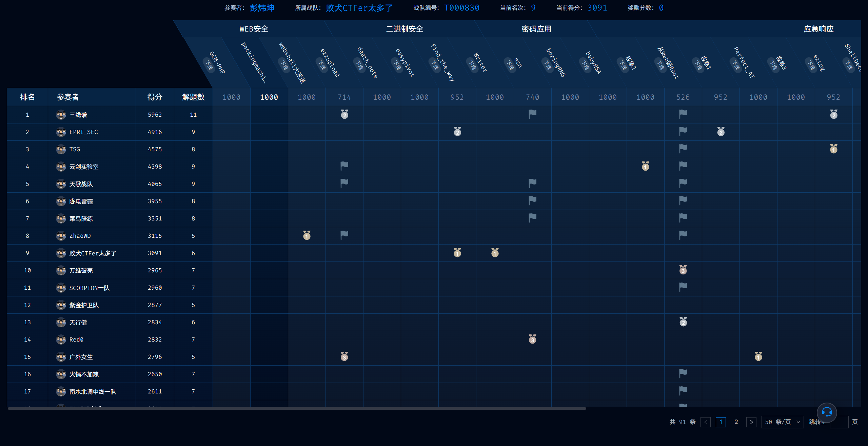This screenshot has width=868, height=446.
Task: Click ZhaoWD's gold medal under webshell大派送
Action: point(307,235)
